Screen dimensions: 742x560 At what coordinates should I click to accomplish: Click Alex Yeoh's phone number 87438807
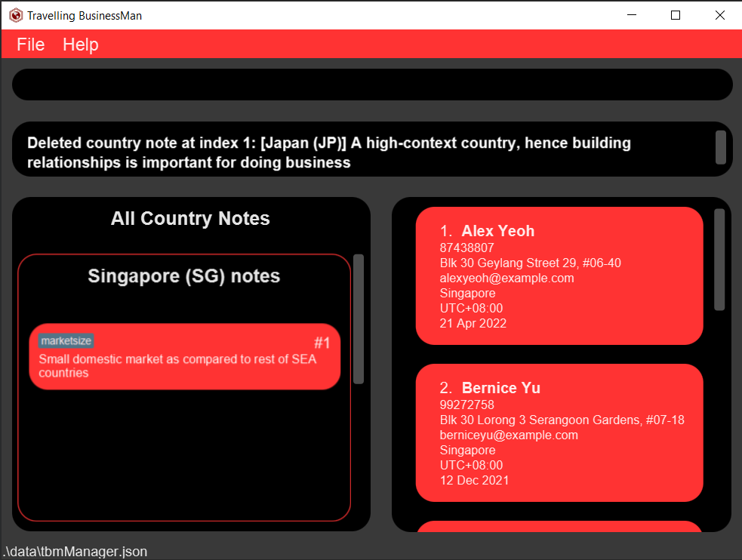click(x=466, y=248)
